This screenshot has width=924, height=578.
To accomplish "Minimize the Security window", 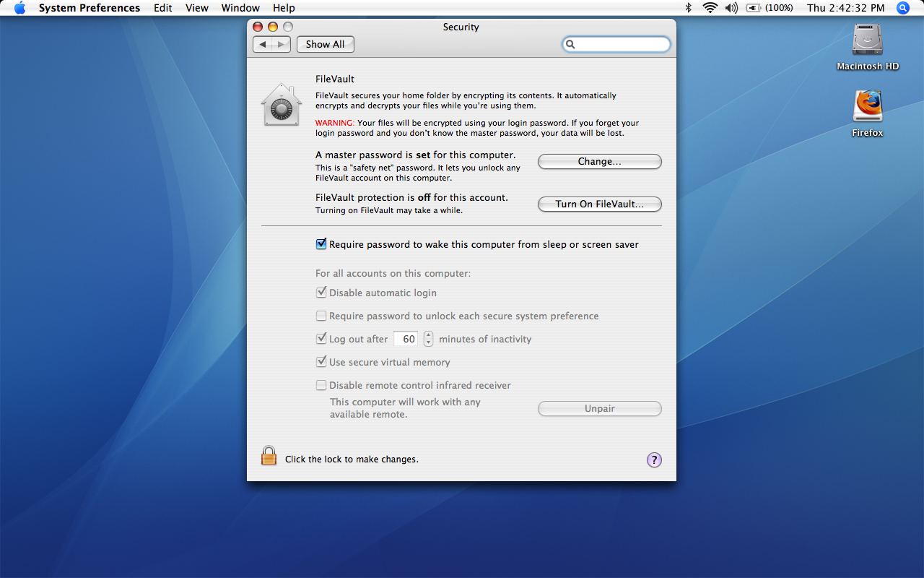I will pyautogui.click(x=273, y=27).
